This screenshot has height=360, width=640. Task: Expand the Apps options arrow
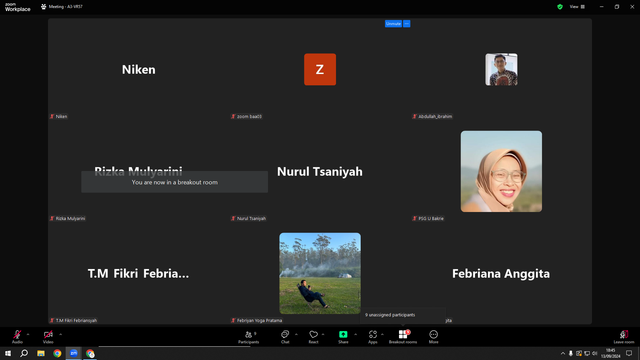click(382, 334)
